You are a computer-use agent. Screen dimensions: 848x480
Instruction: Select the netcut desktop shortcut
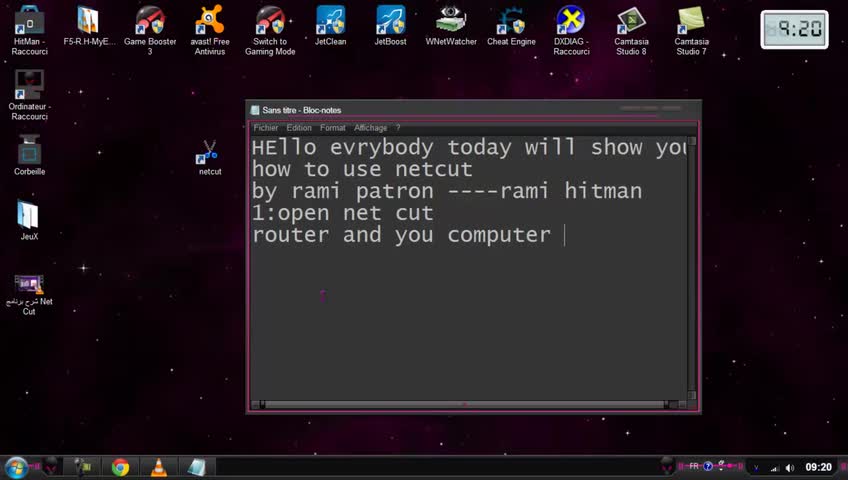pos(209,157)
